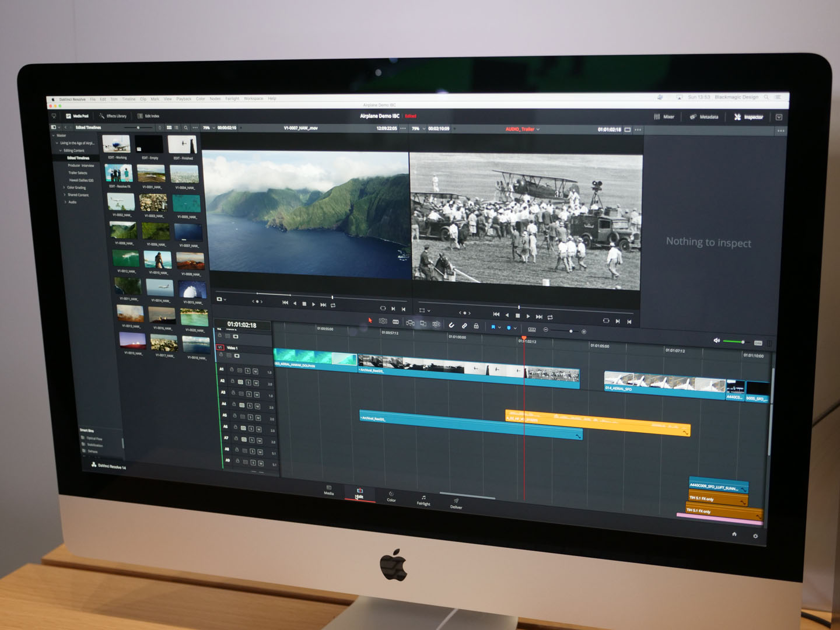Switch media pool to list view
840x630 pixels.
point(177,128)
